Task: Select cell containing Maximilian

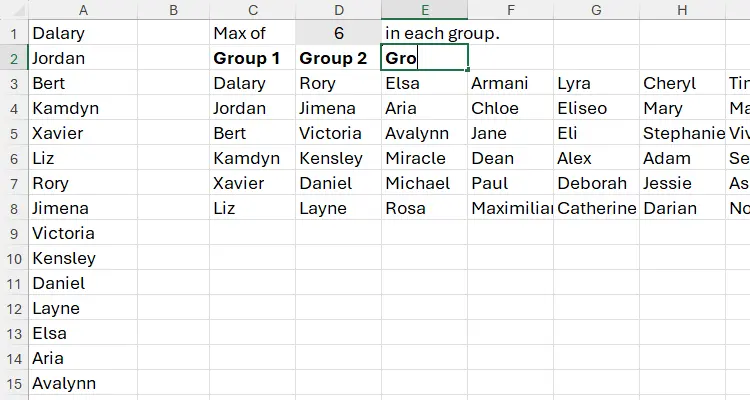Action: pyautogui.click(x=510, y=208)
